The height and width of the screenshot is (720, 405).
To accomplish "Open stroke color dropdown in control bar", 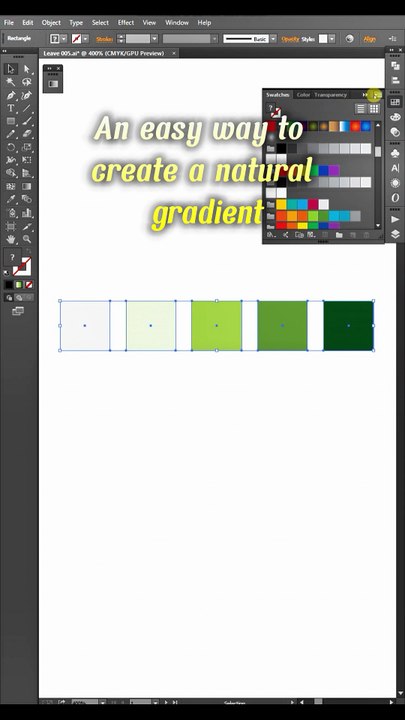I will [x=85, y=39].
